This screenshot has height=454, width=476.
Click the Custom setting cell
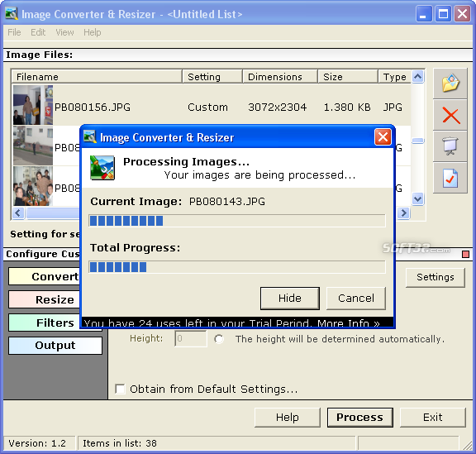(207, 107)
